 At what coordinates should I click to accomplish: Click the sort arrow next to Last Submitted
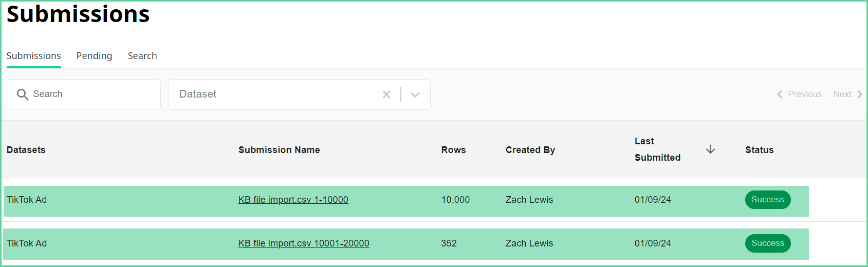710,149
